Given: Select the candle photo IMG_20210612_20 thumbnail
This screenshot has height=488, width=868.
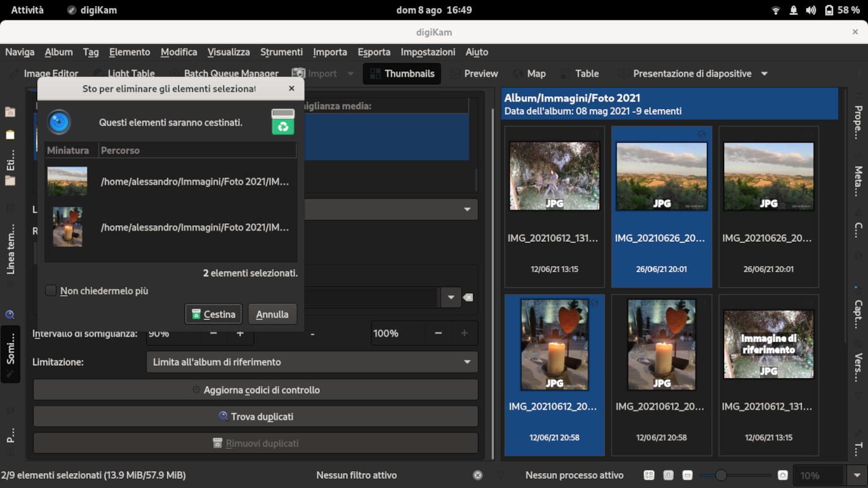Looking at the screenshot, I should pyautogui.click(x=554, y=344).
